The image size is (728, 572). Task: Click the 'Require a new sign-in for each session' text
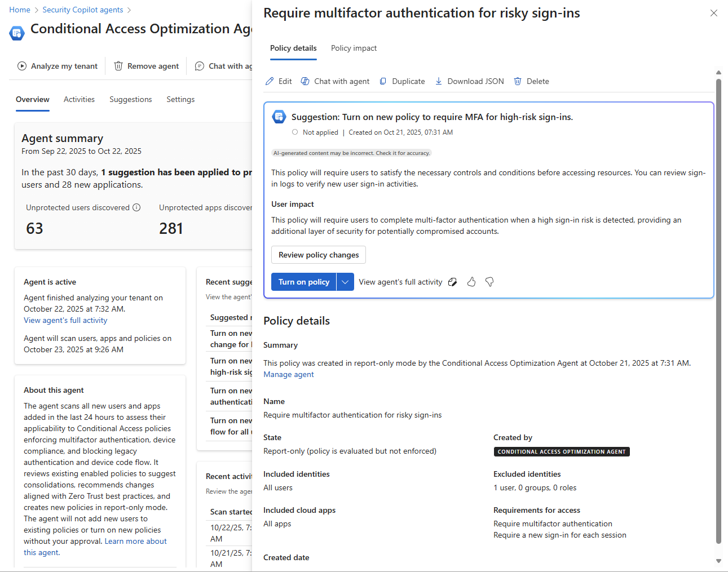click(560, 535)
